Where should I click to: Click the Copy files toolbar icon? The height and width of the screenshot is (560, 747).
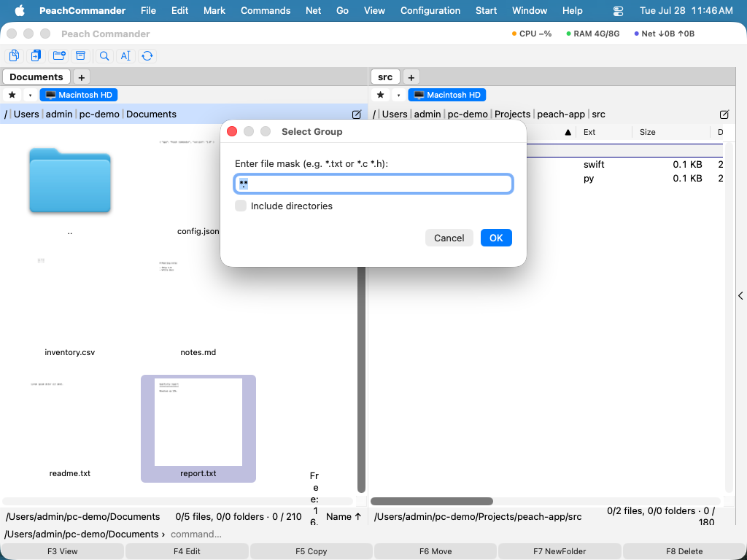[14, 55]
